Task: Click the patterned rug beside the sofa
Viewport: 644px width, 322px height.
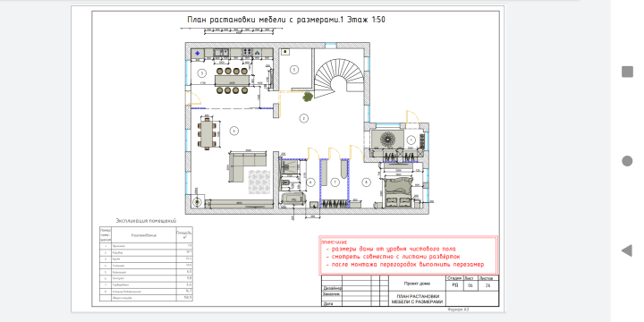Action: coord(258,181)
